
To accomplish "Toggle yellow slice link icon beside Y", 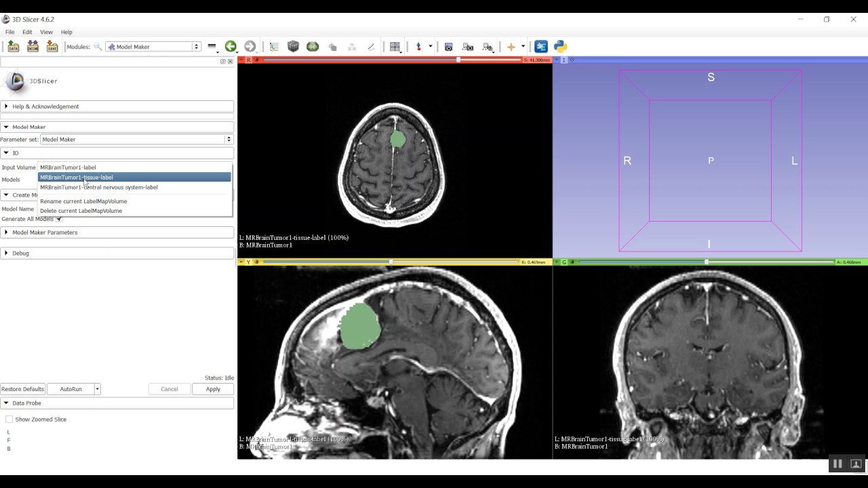I will pyautogui.click(x=256, y=262).
